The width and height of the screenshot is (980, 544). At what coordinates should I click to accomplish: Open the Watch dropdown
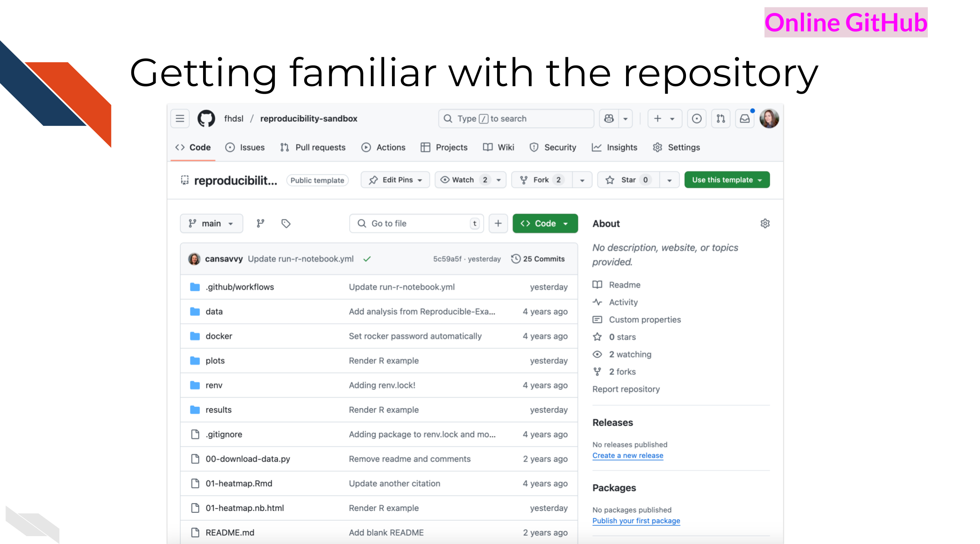click(470, 180)
